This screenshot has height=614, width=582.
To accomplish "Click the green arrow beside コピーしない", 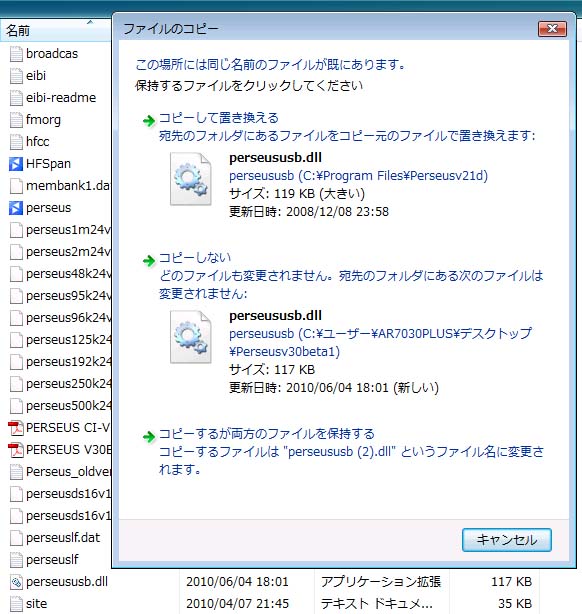I will (x=149, y=260).
